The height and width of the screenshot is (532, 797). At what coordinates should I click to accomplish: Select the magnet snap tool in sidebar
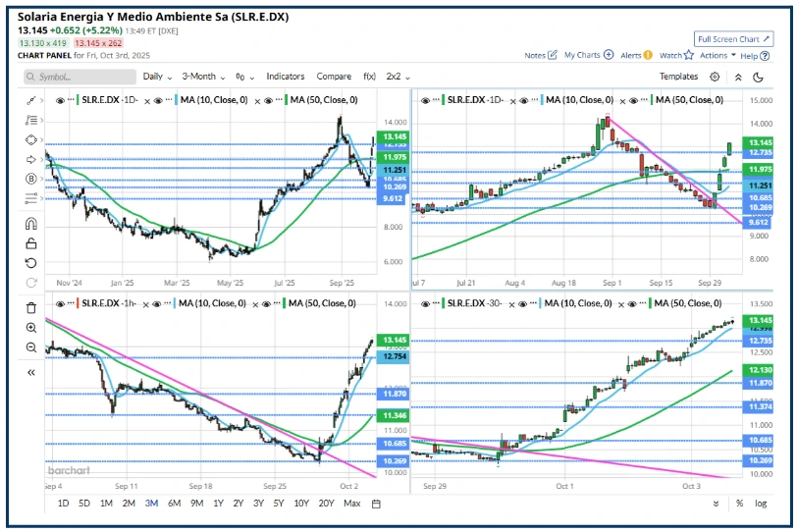[x=30, y=223]
